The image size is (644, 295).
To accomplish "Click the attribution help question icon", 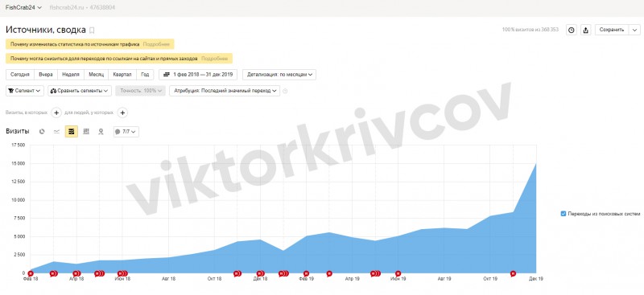I will coord(286,91).
